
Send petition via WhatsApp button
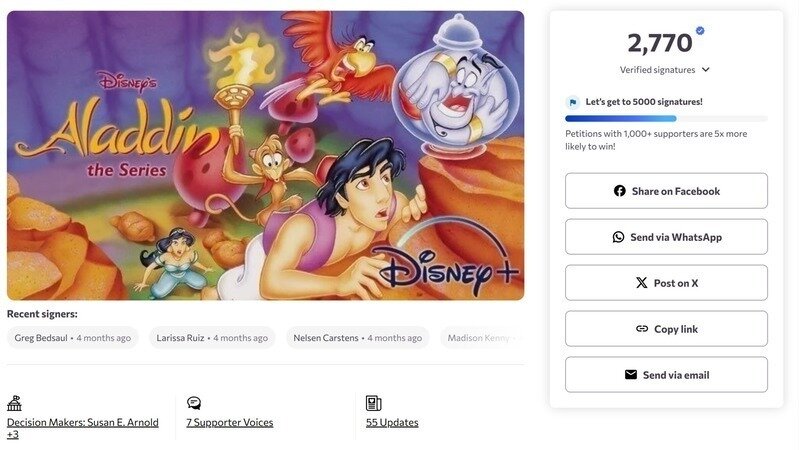tap(666, 237)
